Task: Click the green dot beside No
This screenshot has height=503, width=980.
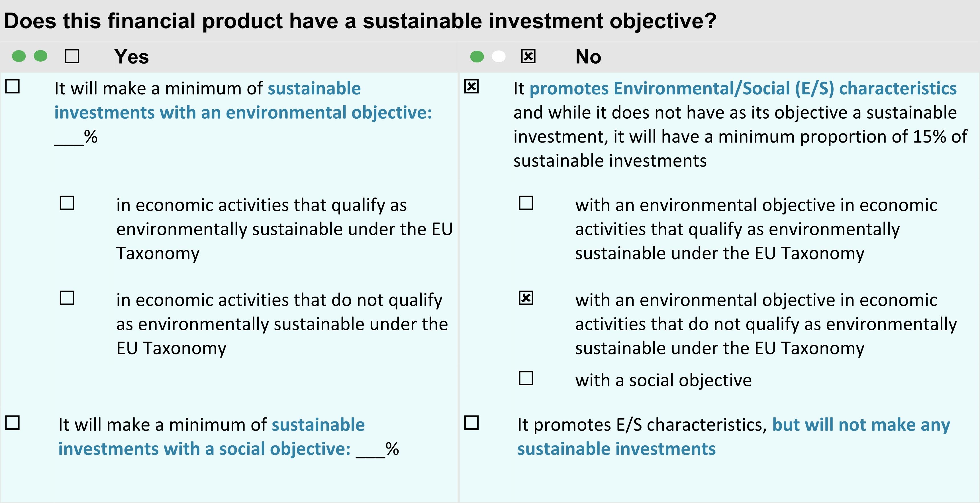Action: point(477,57)
